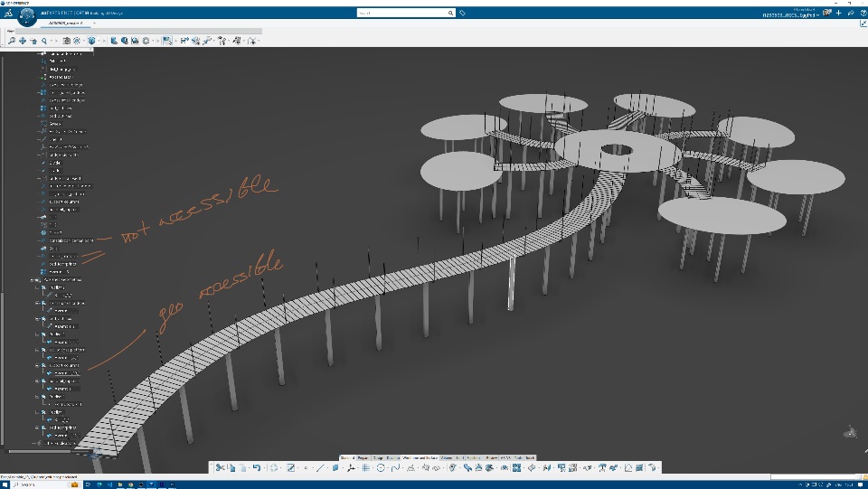Open the user profile avatar
The height and width of the screenshot is (489, 868).
point(826,13)
